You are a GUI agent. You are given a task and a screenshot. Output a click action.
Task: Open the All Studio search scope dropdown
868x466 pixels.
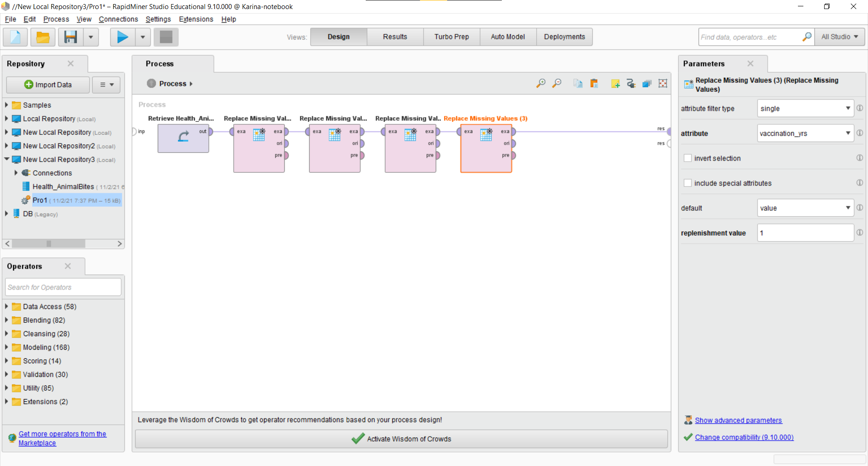click(840, 37)
